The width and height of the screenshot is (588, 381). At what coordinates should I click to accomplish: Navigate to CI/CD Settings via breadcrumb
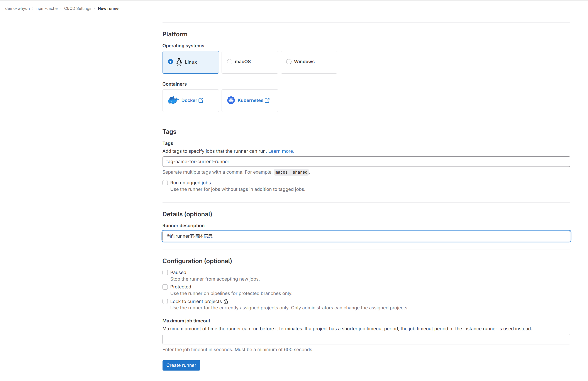click(x=78, y=8)
